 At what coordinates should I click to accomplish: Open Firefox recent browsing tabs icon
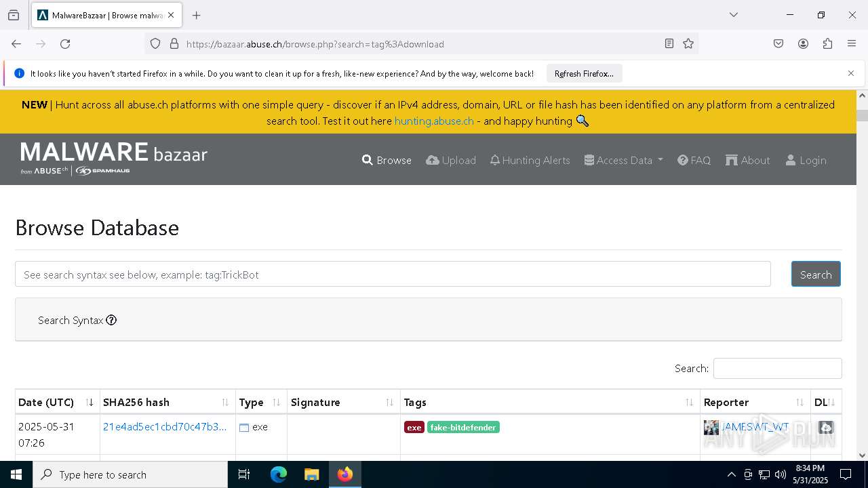(x=14, y=15)
